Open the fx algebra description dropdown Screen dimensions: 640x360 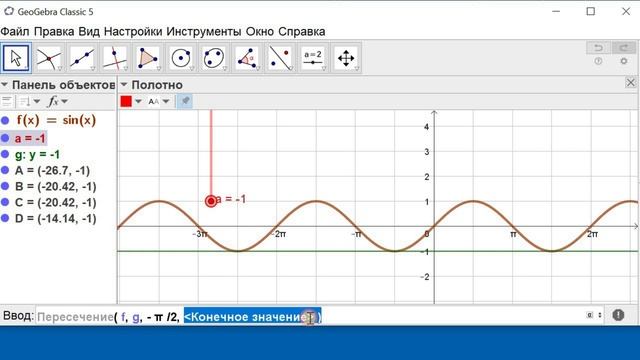[x=58, y=101]
